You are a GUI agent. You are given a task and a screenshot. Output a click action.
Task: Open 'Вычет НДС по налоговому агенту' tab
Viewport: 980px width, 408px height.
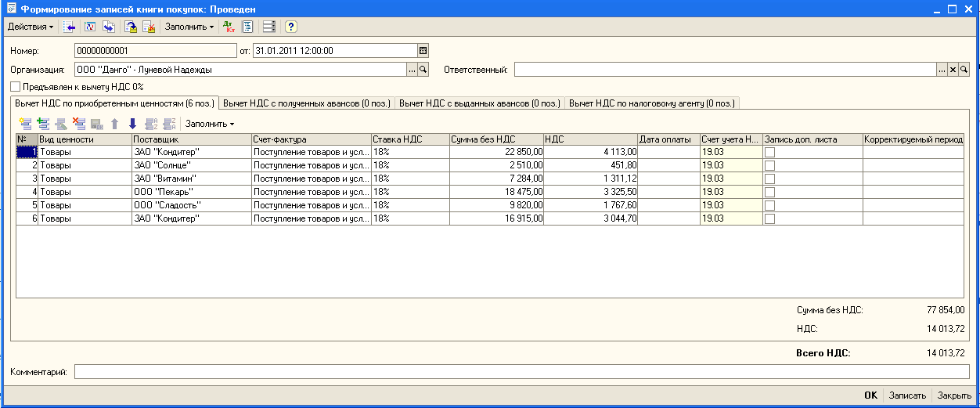coord(651,103)
